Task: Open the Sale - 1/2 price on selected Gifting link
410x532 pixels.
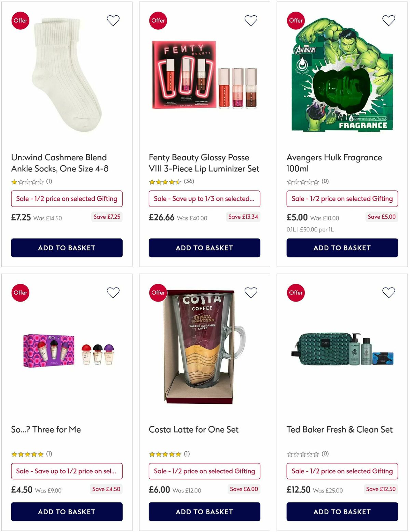Action: pyautogui.click(x=67, y=199)
